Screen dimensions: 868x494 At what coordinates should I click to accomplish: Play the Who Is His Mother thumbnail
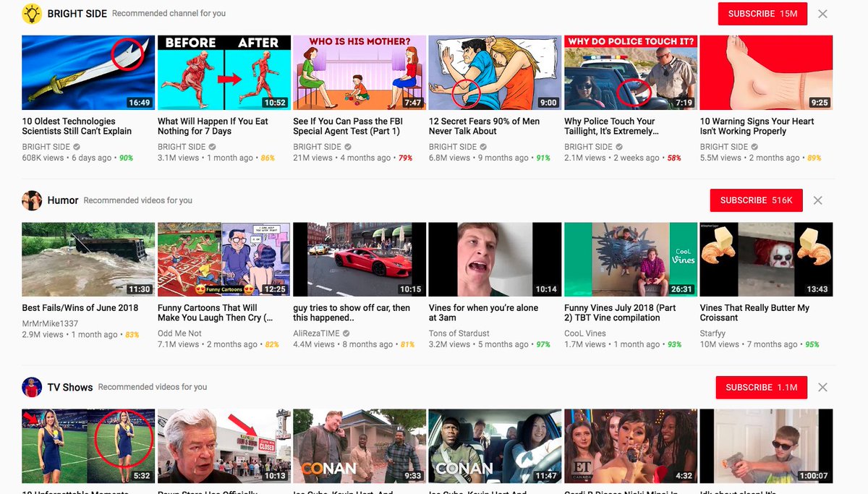359,72
